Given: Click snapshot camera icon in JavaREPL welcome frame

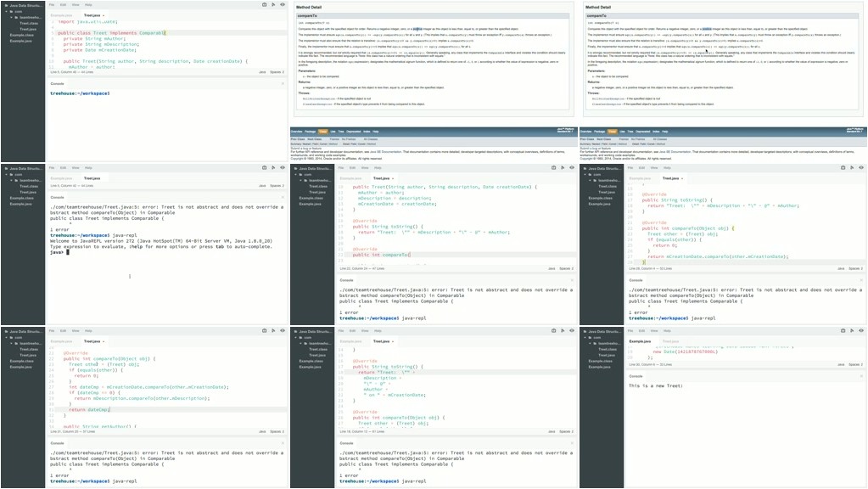Looking at the screenshot, I should [264, 167].
